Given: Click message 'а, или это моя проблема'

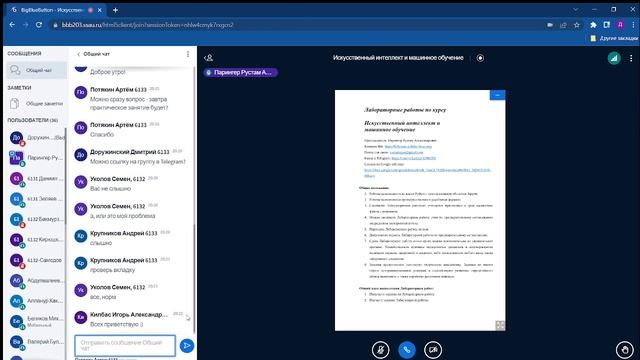Looking at the screenshot, I should (x=122, y=216).
